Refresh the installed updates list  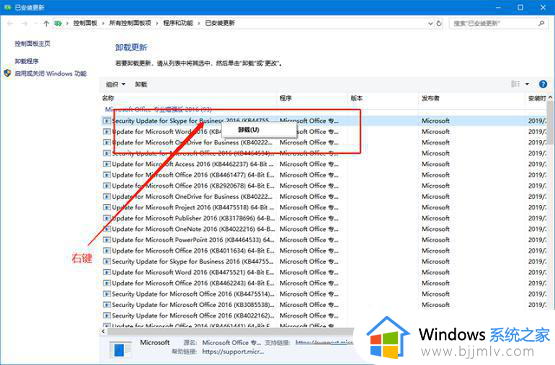439,23
